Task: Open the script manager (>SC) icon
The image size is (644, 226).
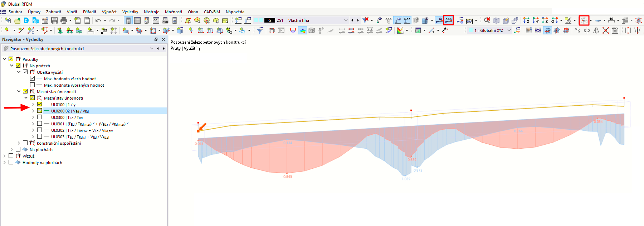Action: point(165,20)
